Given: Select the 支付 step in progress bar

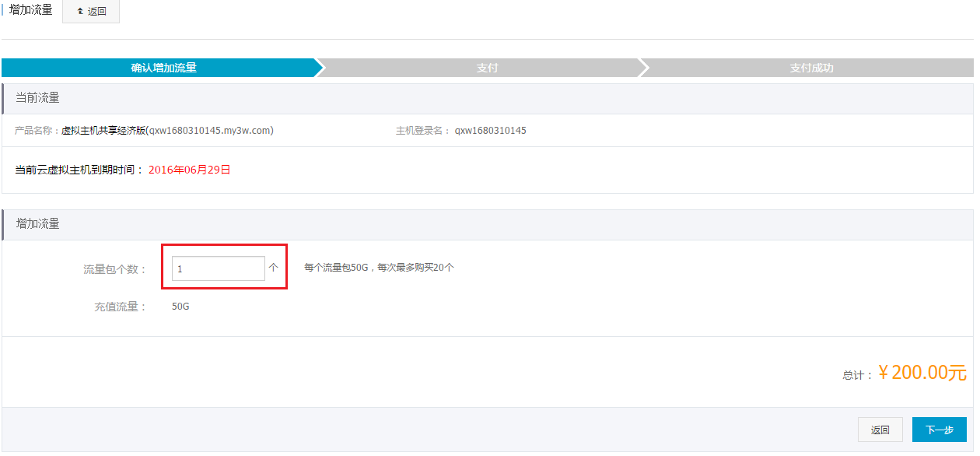Looking at the screenshot, I should pyautogui.click(x=487, y=68).
